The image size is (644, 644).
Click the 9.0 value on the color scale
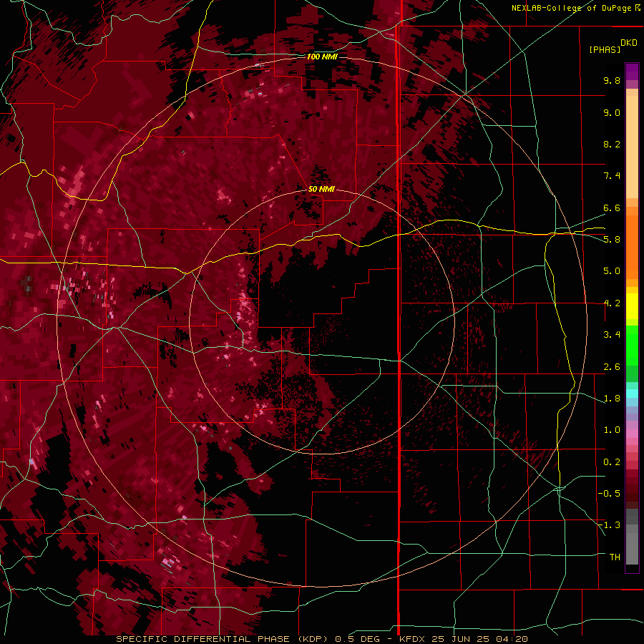(x=612, y=112)
